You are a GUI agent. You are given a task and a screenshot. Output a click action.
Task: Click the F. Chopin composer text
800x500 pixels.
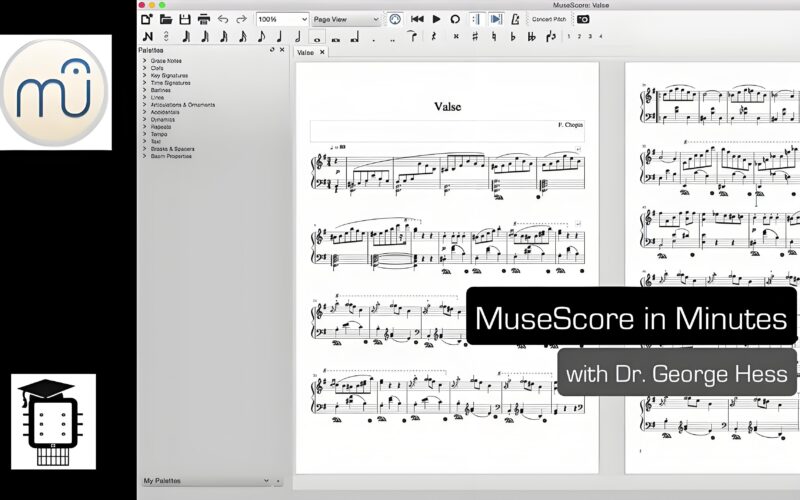coord(570,124)
